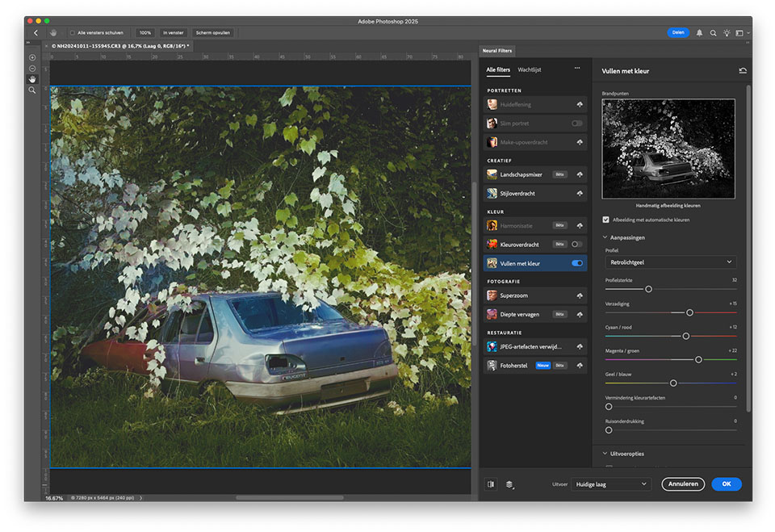Enable Alle vensters schuiven checkbox
775x532 pixels.
(73, 32)
